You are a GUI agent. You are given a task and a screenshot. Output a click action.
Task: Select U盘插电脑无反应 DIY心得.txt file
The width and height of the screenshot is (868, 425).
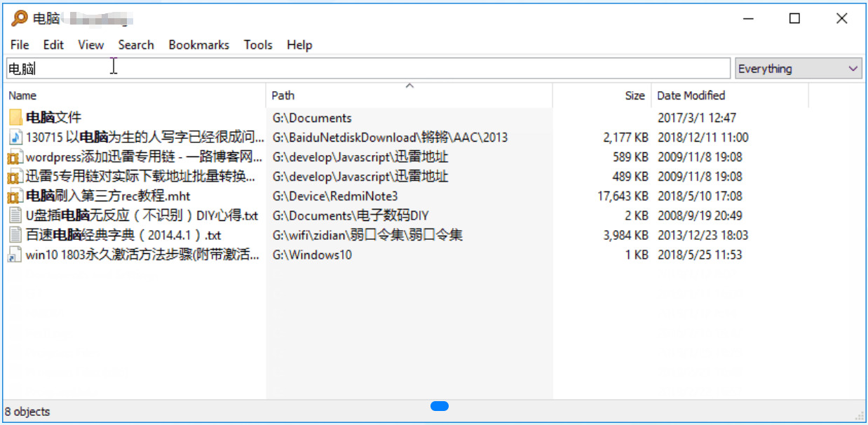point(142,216)
